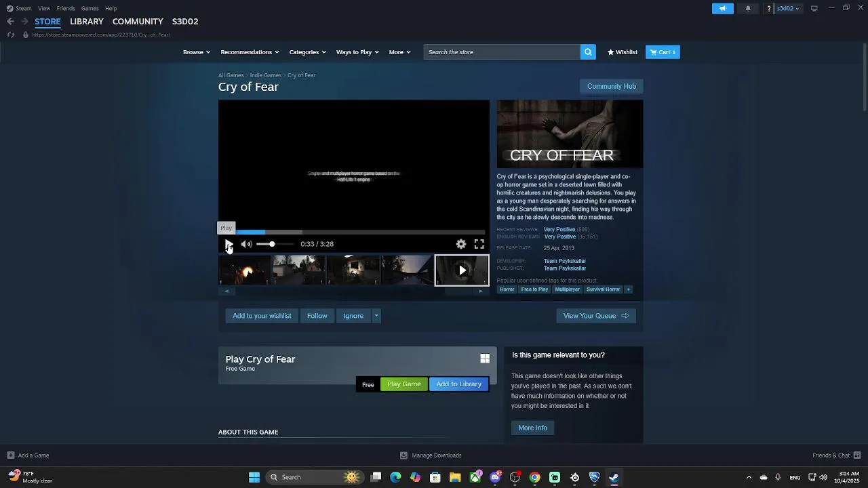Add Cry of Fear to your wishlist
The width and height of the screenshot is (868, 488).
pyautogui.click(x=262, y=316)
